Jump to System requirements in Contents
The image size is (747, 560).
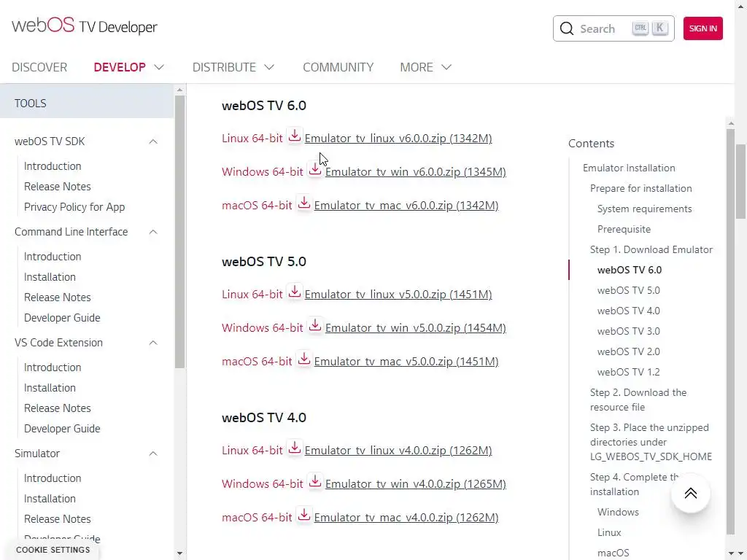[x=644, y=209]
